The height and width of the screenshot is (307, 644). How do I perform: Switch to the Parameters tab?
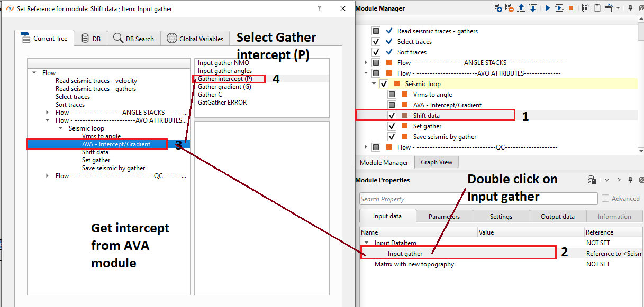click(x=444, y=216)
